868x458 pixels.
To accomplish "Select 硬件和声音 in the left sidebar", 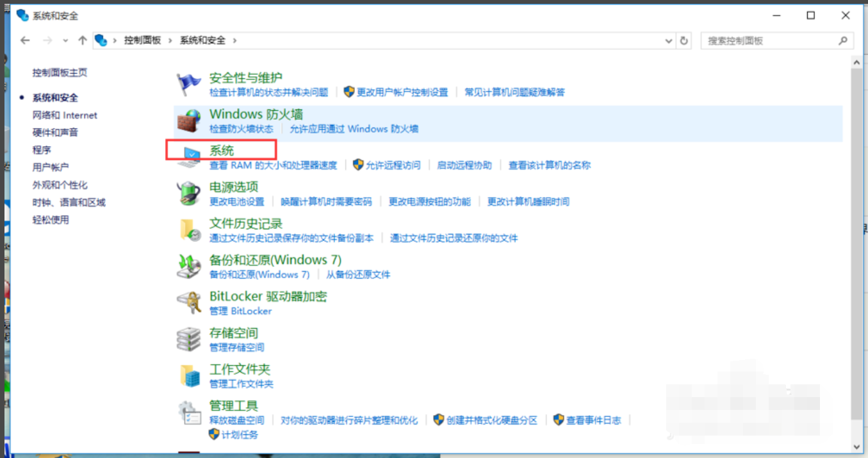I will (55, 133).
